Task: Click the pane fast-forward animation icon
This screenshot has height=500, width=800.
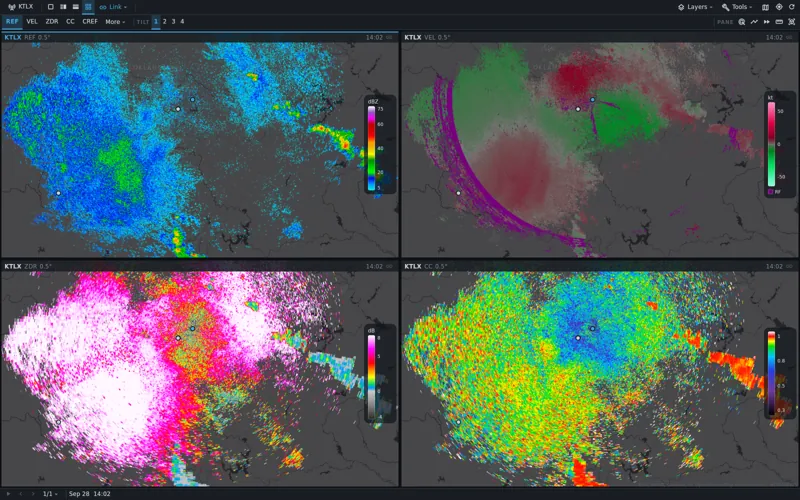Action: [766, 22]
